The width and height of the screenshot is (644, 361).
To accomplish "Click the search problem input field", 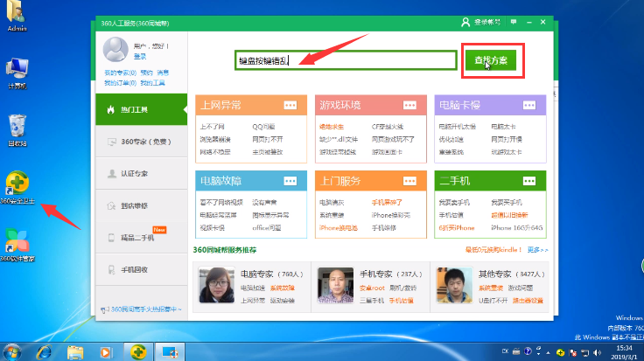I will coord(346,60).
